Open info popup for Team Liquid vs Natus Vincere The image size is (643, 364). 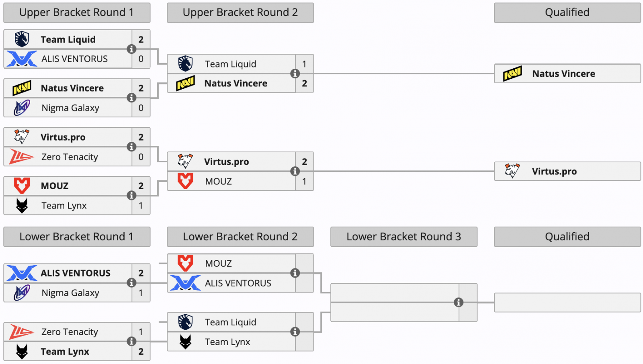coord(295,74)
